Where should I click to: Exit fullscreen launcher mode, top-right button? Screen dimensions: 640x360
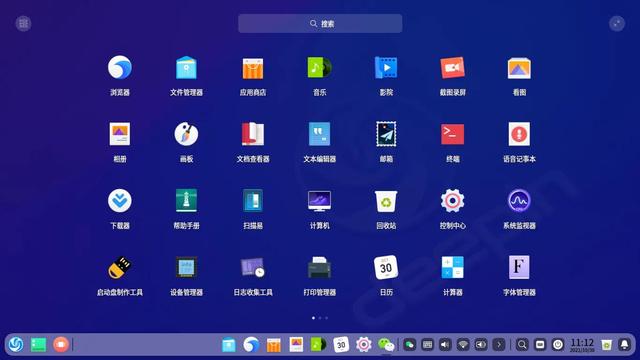(x=617, y=24)
